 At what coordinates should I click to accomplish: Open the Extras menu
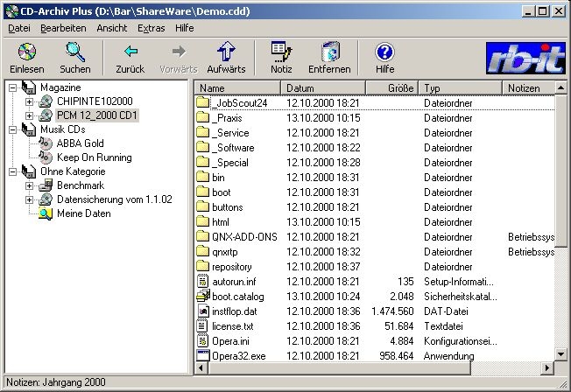pyautogui.click(x=151, y=28)
